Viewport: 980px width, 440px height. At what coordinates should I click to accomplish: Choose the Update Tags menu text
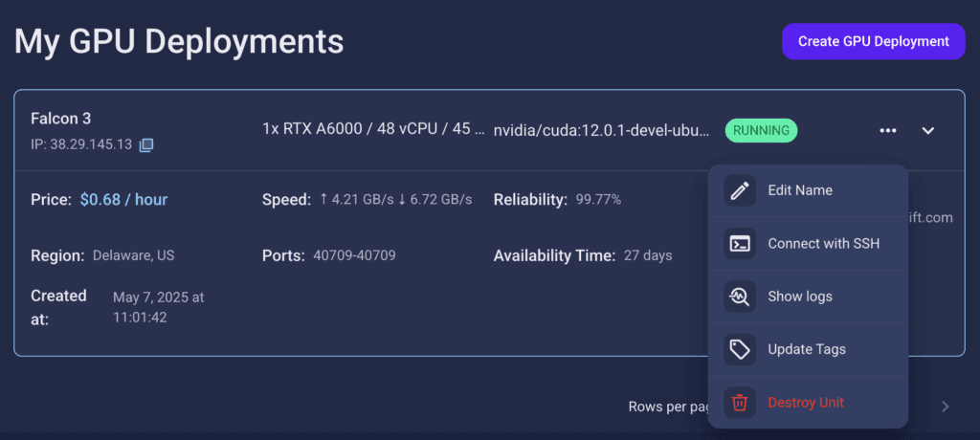[807, 349]
